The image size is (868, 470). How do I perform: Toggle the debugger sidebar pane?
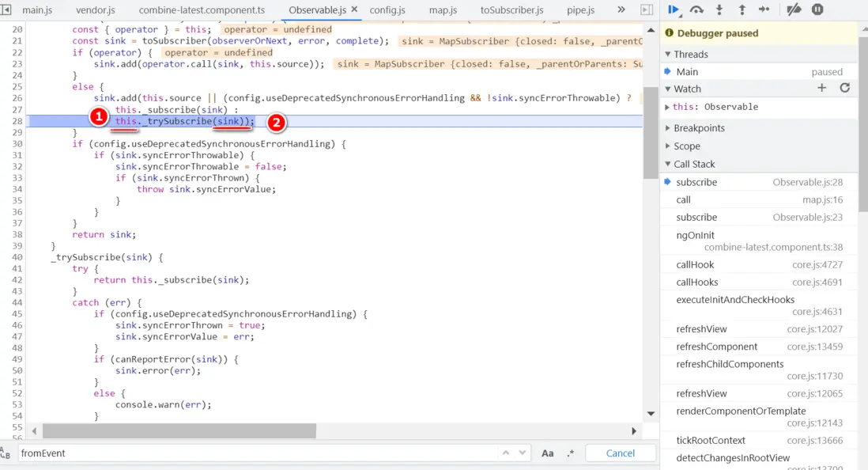(646, 9)
